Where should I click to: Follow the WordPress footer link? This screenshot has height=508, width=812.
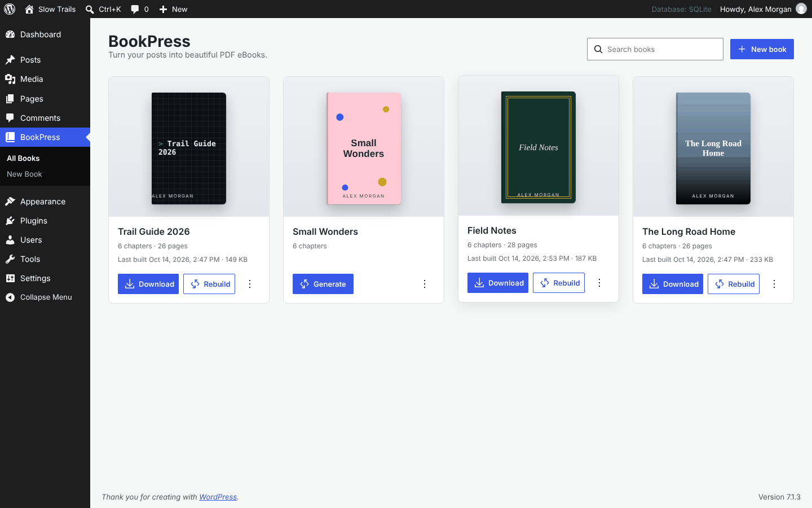click(x=218, y=497)
